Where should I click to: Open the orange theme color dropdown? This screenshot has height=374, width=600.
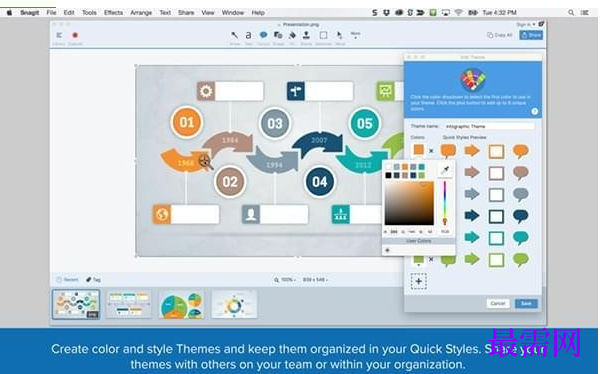[419, 151]
